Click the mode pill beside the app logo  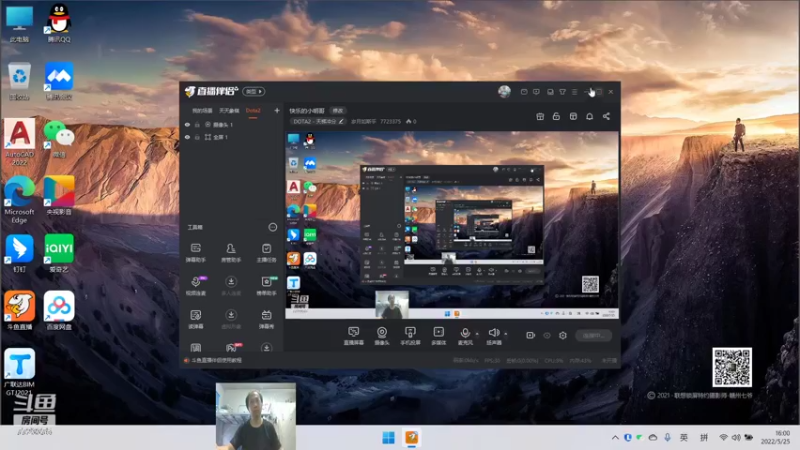pos(254,91)
